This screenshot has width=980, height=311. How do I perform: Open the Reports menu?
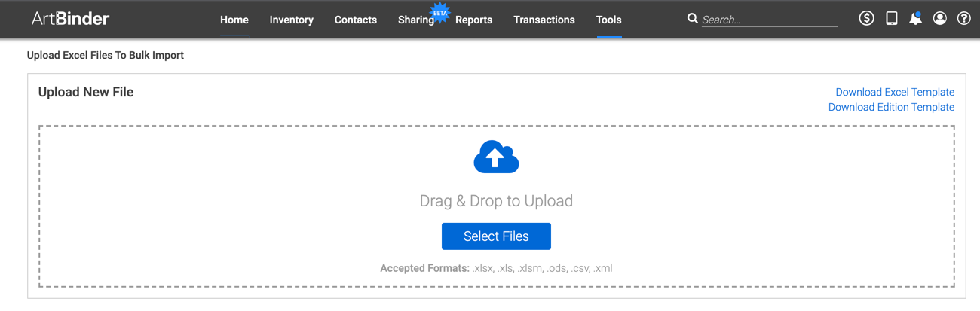[474, 20]
